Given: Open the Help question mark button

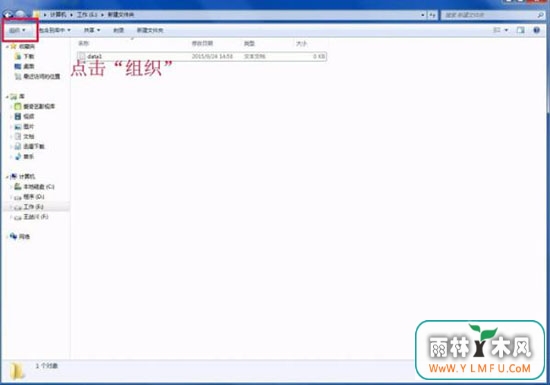Looking at the screenshot, I should click(536, 30).
